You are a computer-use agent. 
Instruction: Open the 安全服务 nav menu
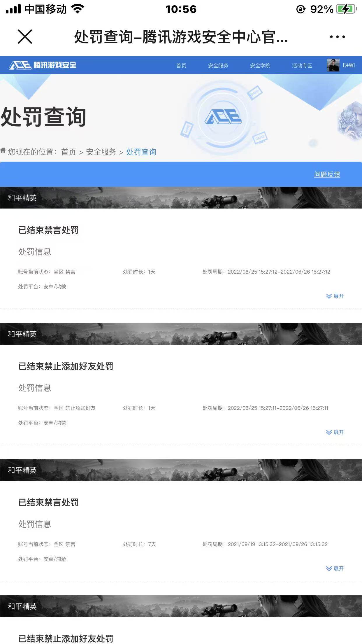[x=218, y=65]
